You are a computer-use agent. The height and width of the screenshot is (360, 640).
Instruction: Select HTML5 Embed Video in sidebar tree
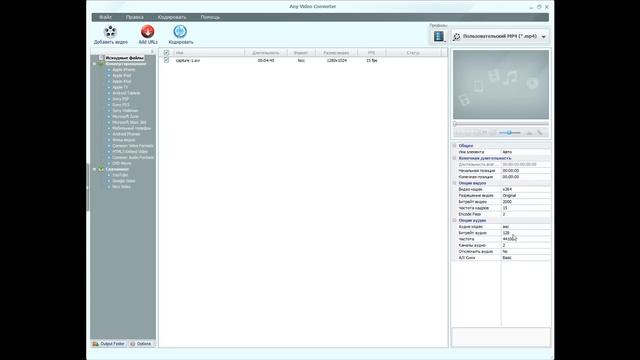(x=130, y=151)
